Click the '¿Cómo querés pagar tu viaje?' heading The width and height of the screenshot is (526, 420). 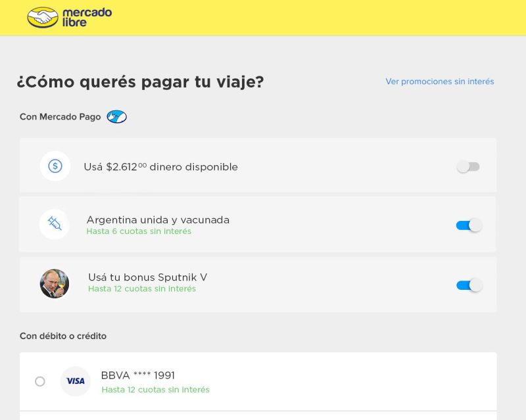[x=141, y=82]
